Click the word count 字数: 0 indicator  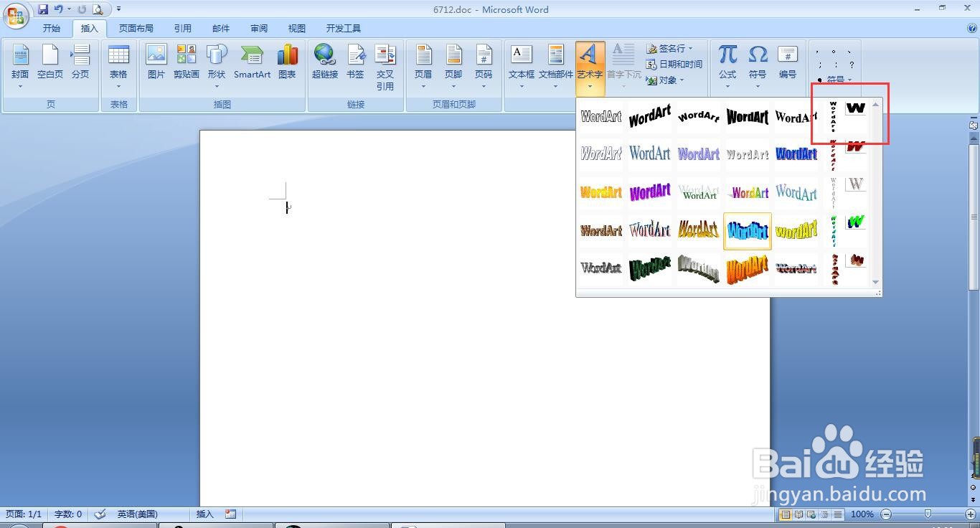(x=68, y=514)
